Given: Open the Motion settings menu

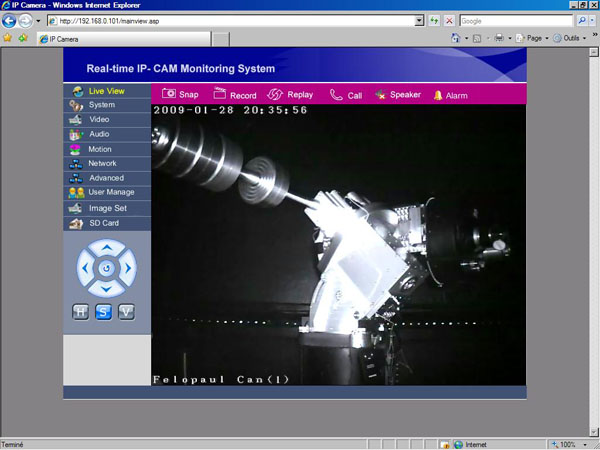Looking at the screenshot, I should click(x=100, y=149).
